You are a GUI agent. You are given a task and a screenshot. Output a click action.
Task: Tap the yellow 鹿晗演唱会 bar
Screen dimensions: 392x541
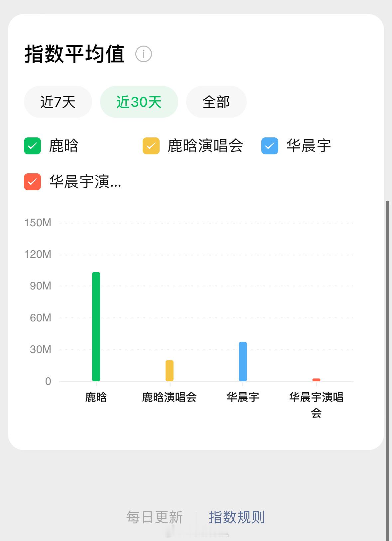click(170, 371)
